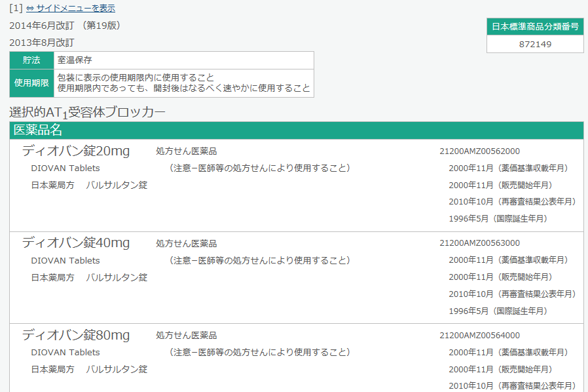588x392 pixels.
Task: Select the 2013年8月改訂 revision line
Action: [x=42, y=43]
